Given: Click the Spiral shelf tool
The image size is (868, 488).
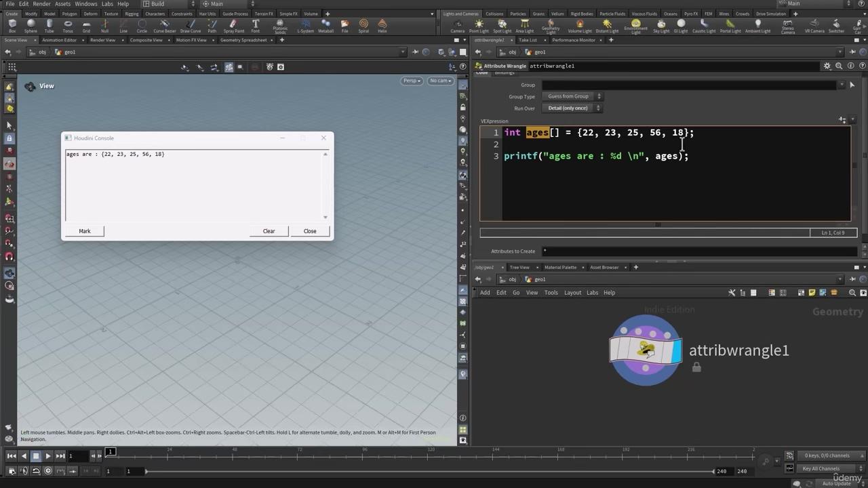Looking at the screenshot, I should (x=363, y=26).
